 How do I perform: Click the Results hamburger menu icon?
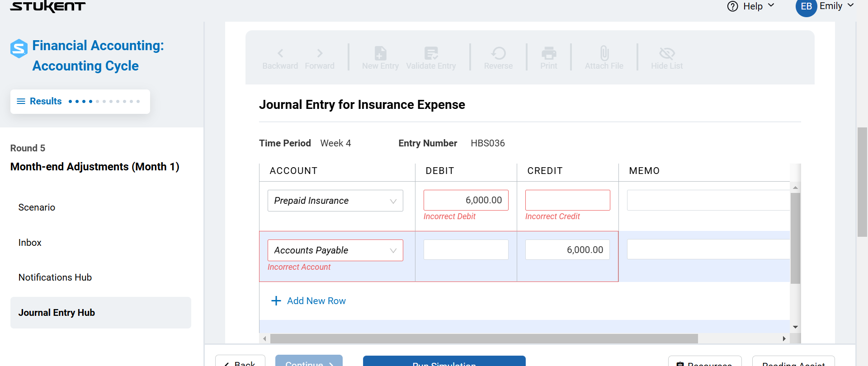[x=21, y=101]
